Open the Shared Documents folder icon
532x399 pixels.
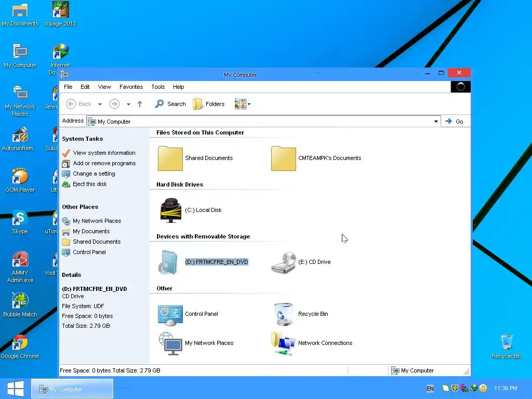tap(170, 158)
